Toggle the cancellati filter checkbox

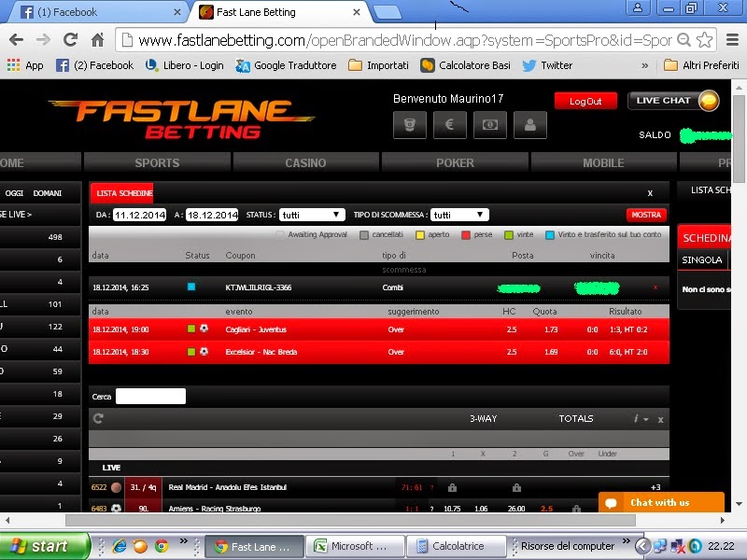pos(364,235)
